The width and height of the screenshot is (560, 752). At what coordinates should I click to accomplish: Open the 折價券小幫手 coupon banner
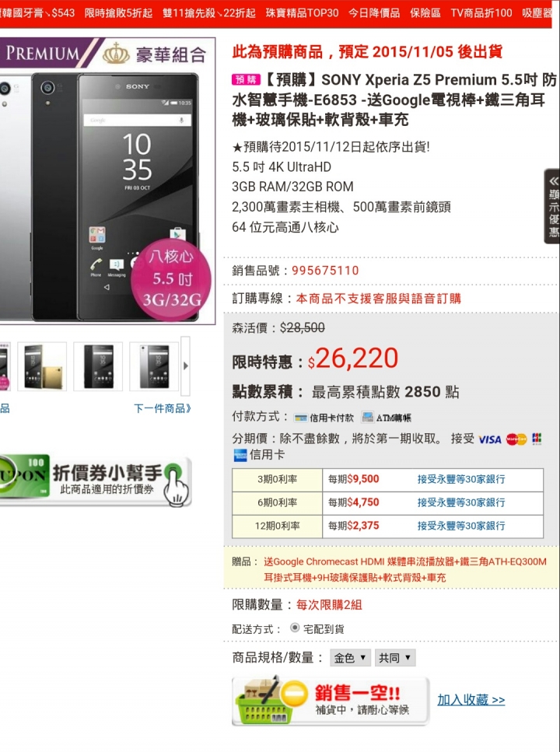[x=96, y=480]
